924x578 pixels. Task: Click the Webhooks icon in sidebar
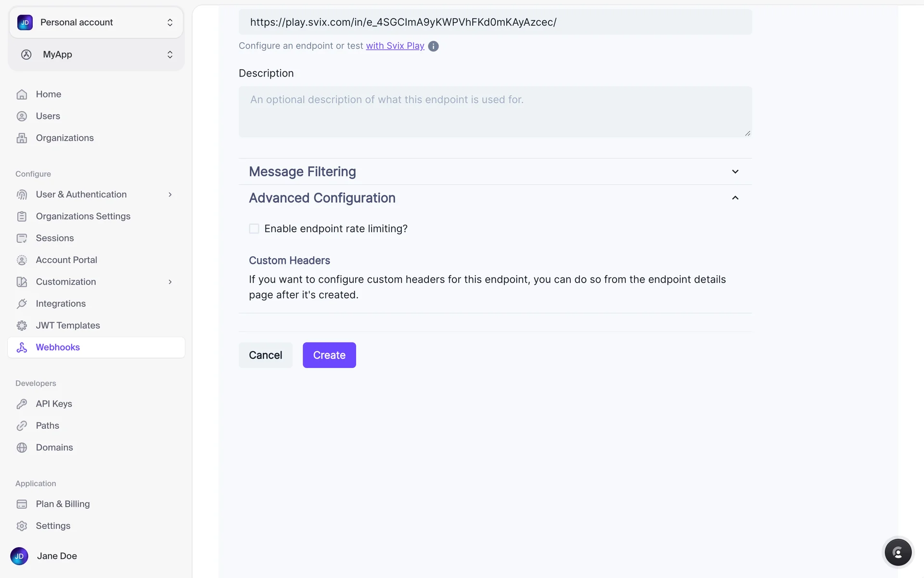coord(22,347)
